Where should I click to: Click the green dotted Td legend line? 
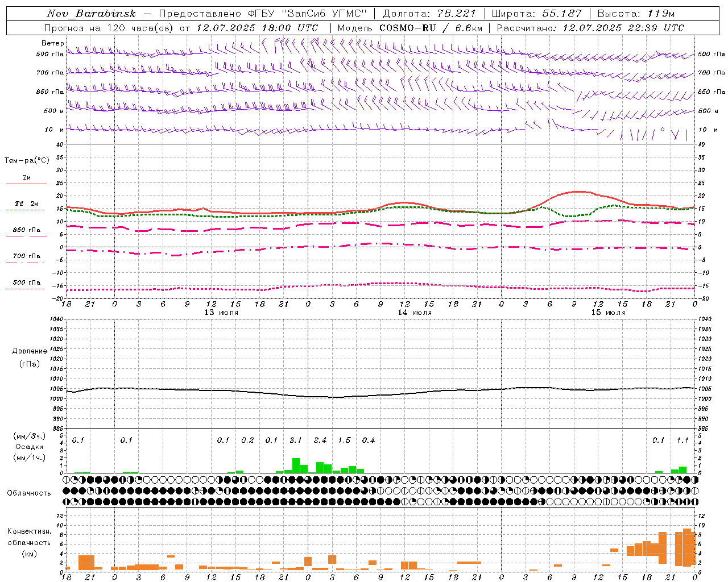coord(25,210)
